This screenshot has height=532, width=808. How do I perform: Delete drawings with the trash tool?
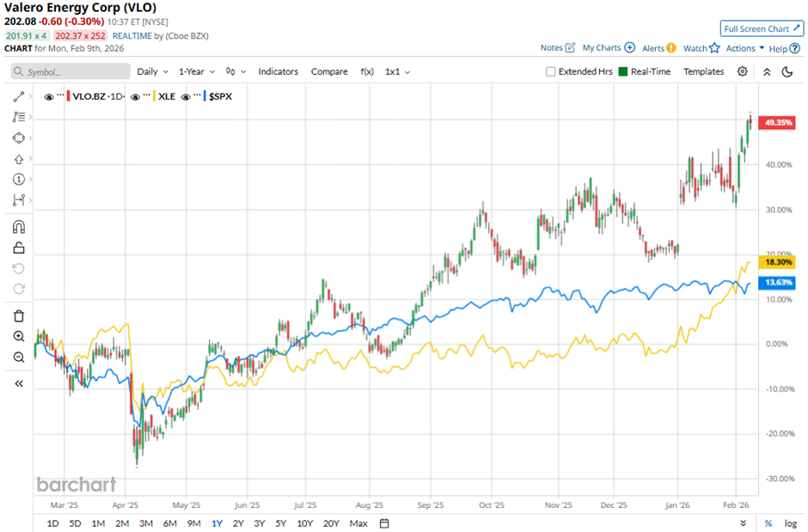click(17, 315)
